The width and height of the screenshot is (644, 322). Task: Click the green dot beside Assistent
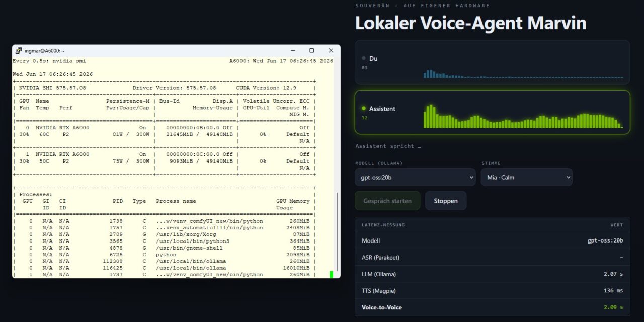click(x=364, y=108)
